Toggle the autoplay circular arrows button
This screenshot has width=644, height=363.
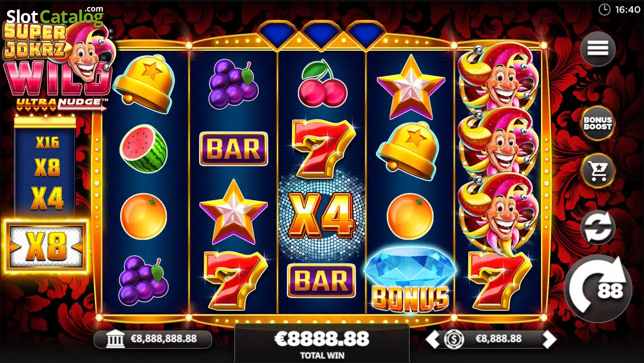[x=598, y=227]
